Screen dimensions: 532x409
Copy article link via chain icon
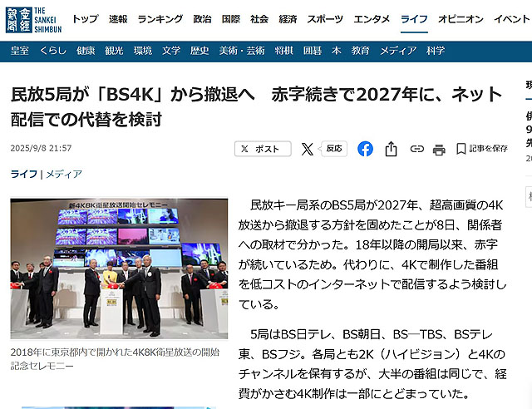point(417,149)
